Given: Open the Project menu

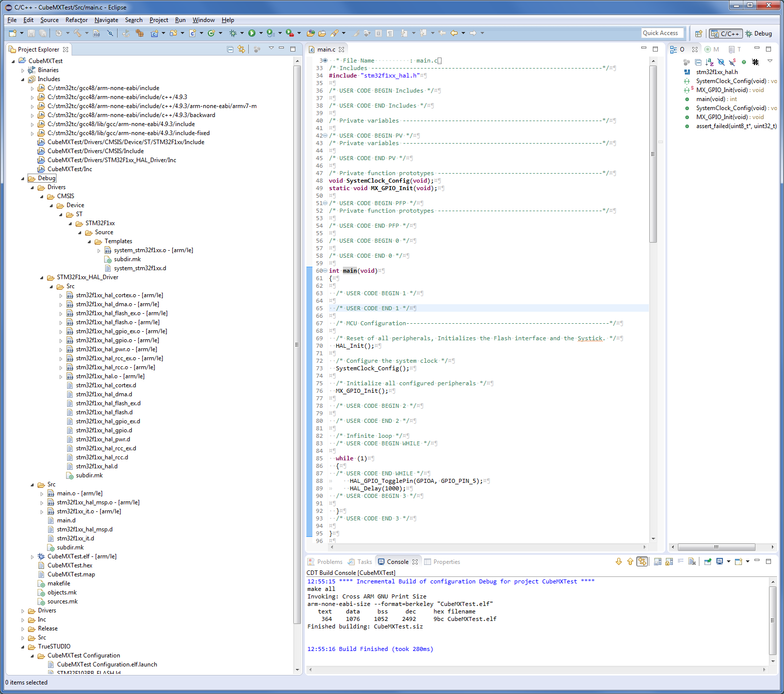Looking at the screenshot, I should click(x=159, y=20).
